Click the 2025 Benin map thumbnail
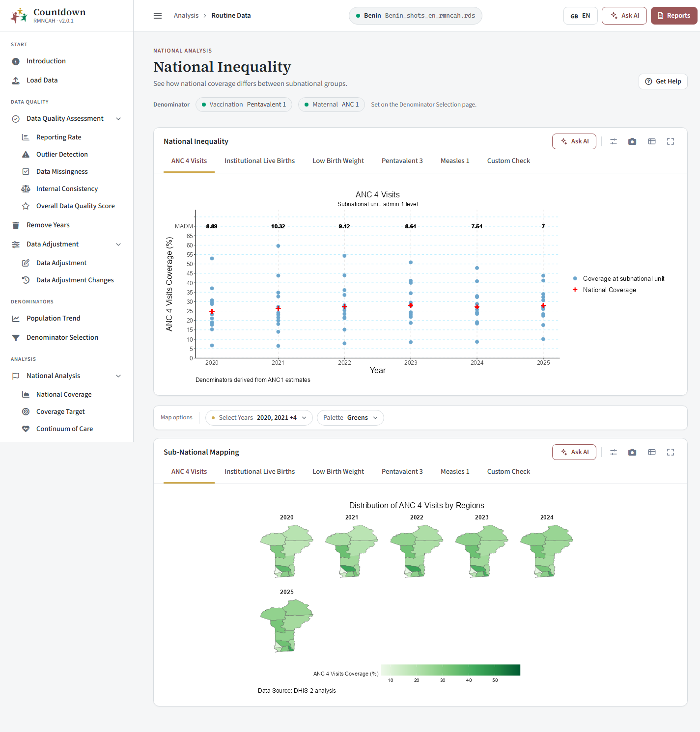Image resolution: width=700 pixels, height=732 pixels. coord(286,625)
